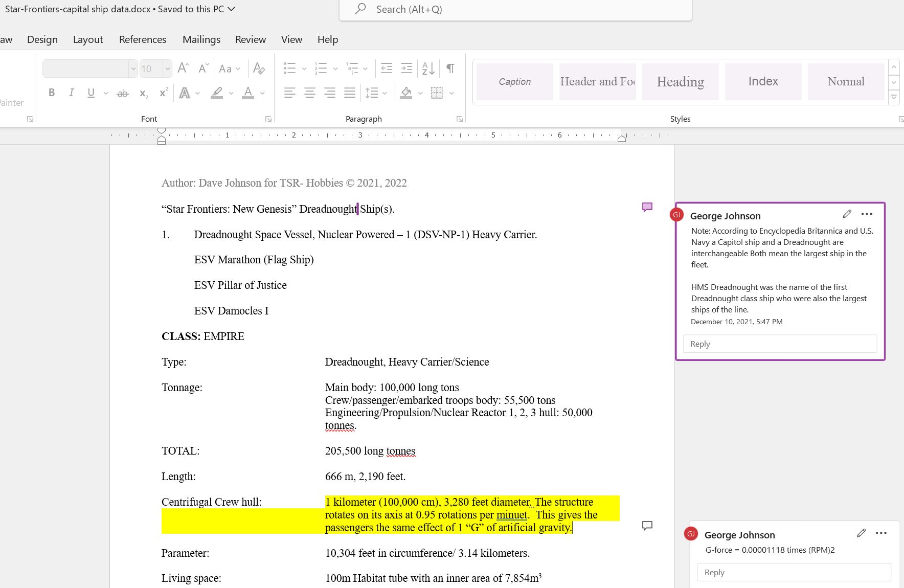
Task: Click the Center alignment icon
Action: pyautogui.click(x=310, y=93)
